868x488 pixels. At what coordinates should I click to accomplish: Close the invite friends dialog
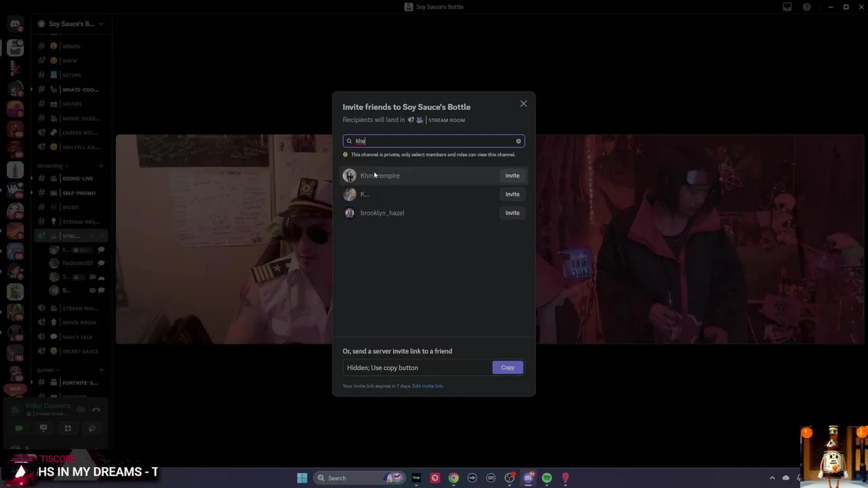click(x=524, y=104)
